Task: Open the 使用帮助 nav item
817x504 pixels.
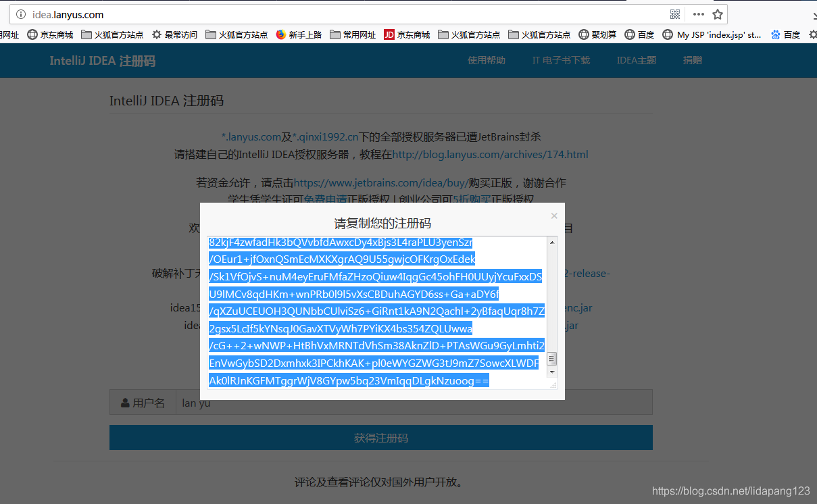Action: tap(487, 60)
